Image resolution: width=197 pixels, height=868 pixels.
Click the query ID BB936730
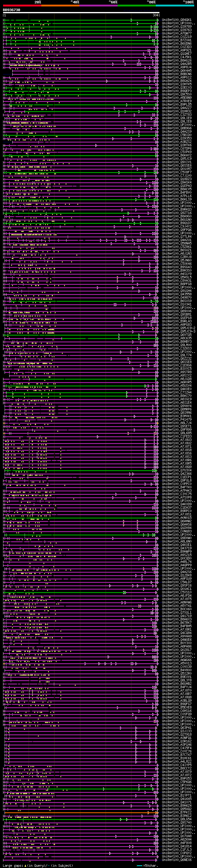click(x=11, y=10)
